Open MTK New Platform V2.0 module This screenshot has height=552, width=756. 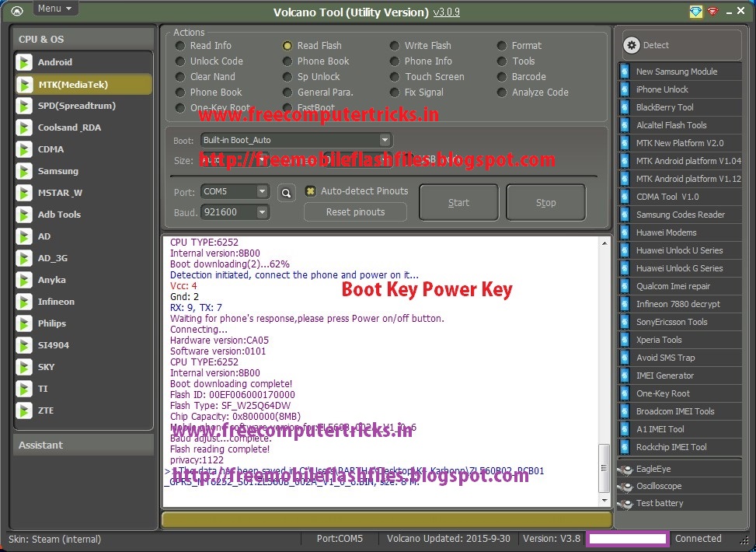[x=681, y=143]
